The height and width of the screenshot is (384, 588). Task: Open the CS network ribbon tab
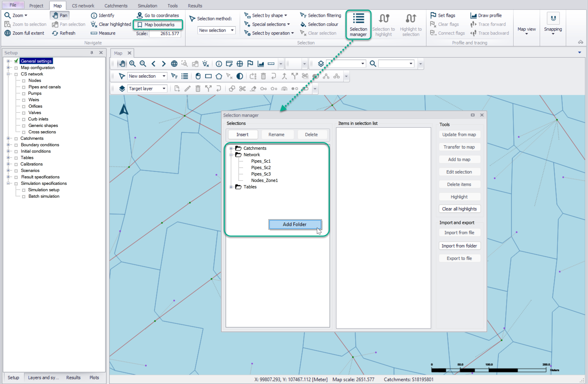(83, 6)
